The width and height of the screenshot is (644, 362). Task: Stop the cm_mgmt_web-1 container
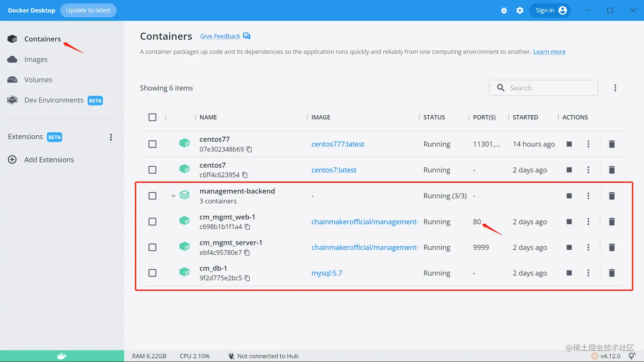(569, 222)
